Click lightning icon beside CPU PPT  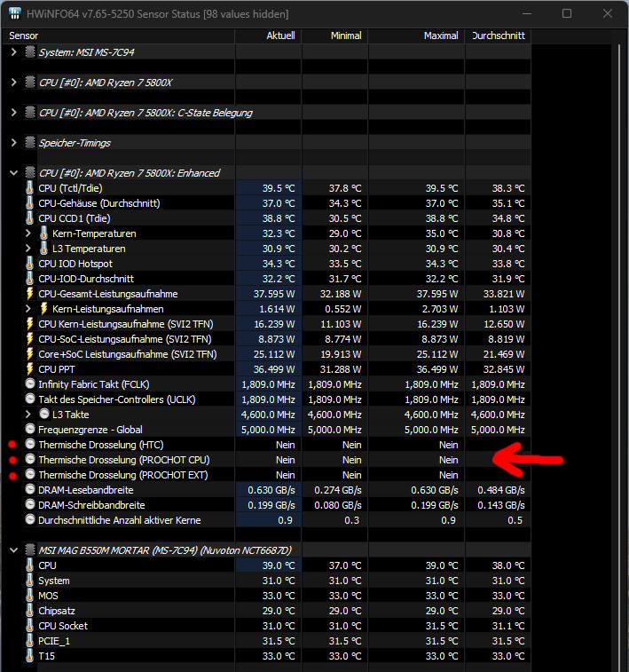29,369
